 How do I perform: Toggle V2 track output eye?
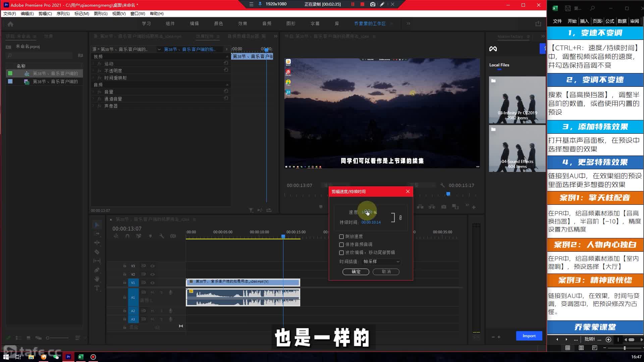tap(153, 274)
